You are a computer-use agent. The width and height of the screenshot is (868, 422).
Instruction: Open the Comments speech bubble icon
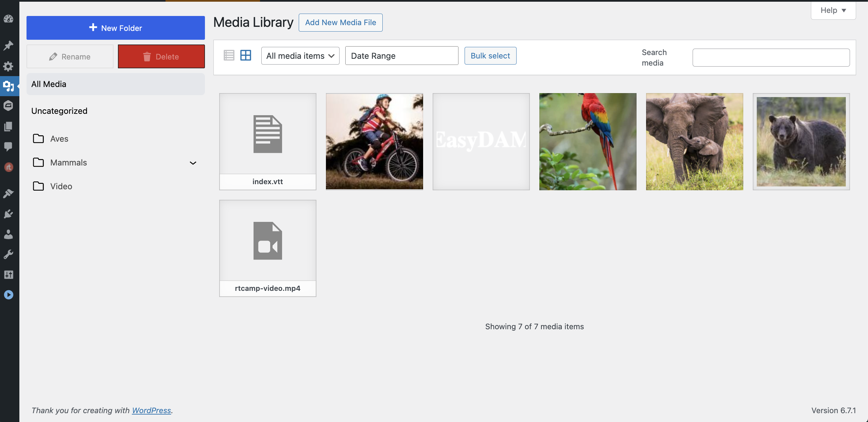coord(8,146)
